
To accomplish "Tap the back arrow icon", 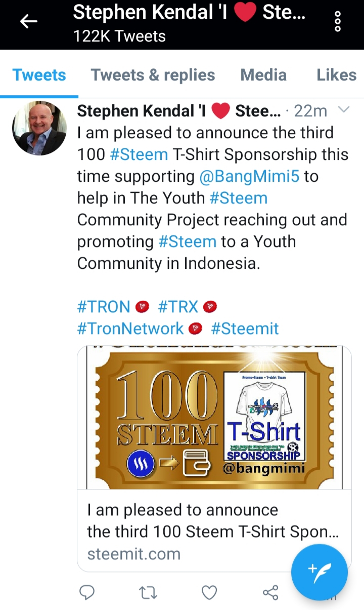I will tap(29, 22).
